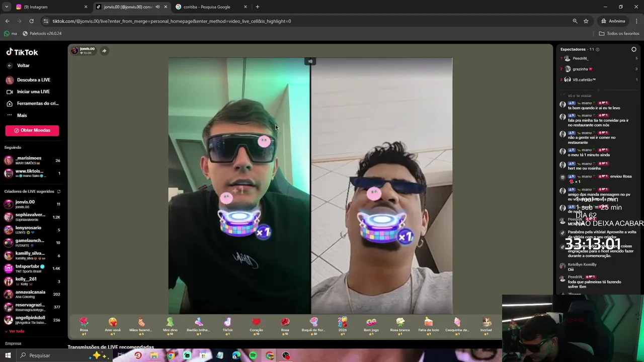Open the Anônima incognito profile button

(x=613, y=21)
